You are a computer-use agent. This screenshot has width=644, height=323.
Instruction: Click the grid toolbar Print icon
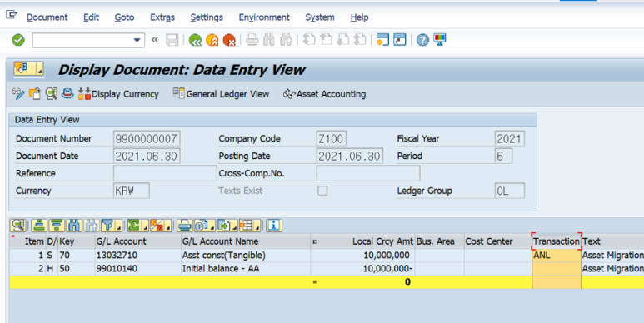(x=184, y=226)
